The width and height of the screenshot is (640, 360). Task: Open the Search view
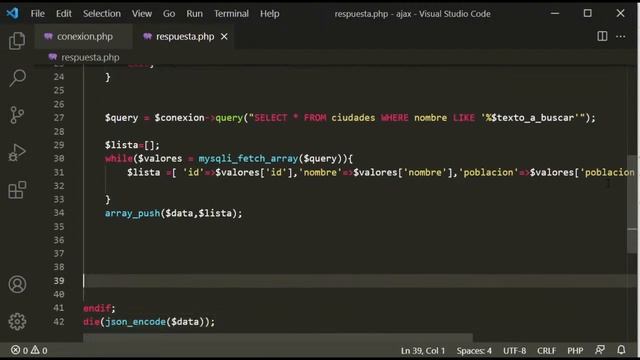(x=17, y=78)
